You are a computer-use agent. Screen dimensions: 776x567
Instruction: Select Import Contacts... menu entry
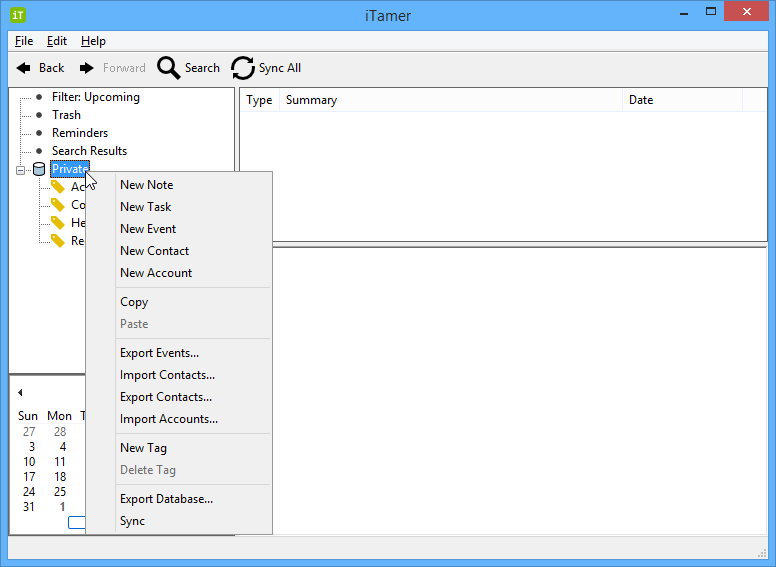(167, 375)
